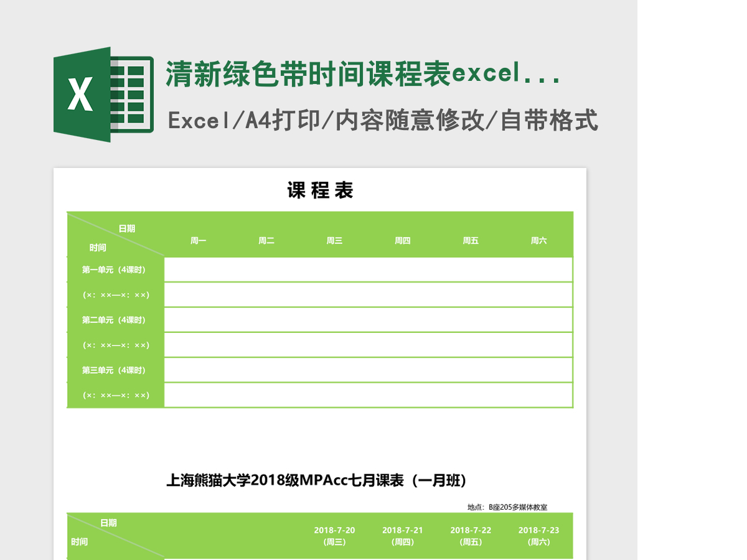The height and width of the screenshot is (560, 747).
Task: Click the green Excel logo icon
Action: 103,95
